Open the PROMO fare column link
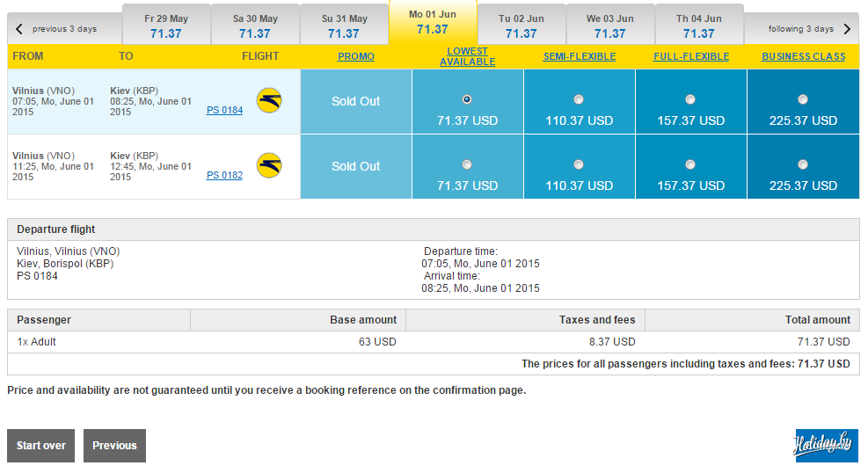This screenshot has width=868, height=473. (x=356, y=56)
